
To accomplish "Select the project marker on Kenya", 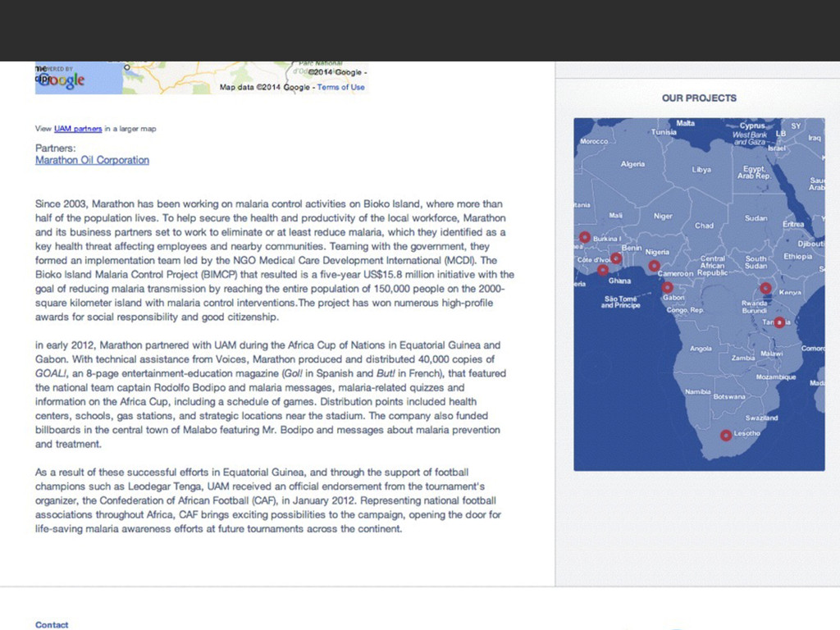I will point(765,288).
